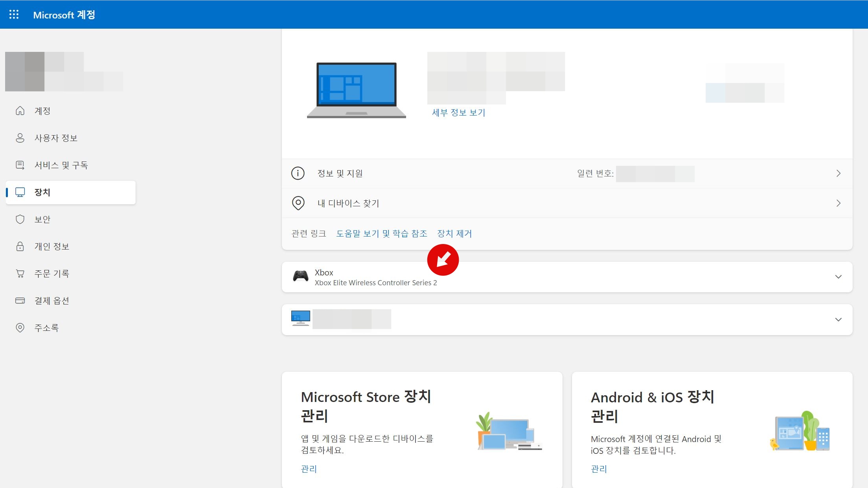Open the 정보 및 지원 row arrow
The width and height of the screenshot is (868, 488).
tap(838, 173)
